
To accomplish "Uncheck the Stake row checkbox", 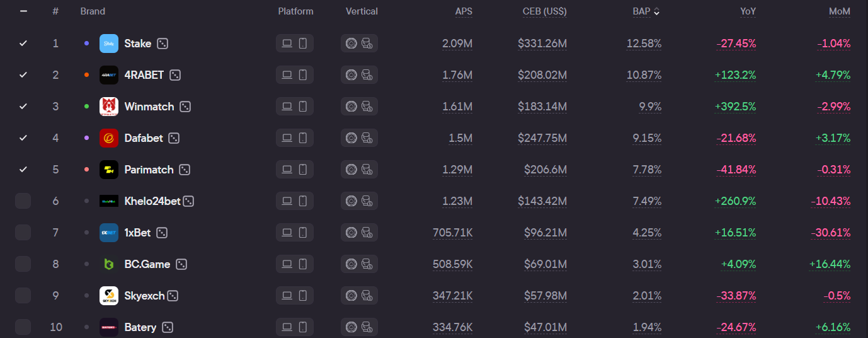I will click(23, 44).
